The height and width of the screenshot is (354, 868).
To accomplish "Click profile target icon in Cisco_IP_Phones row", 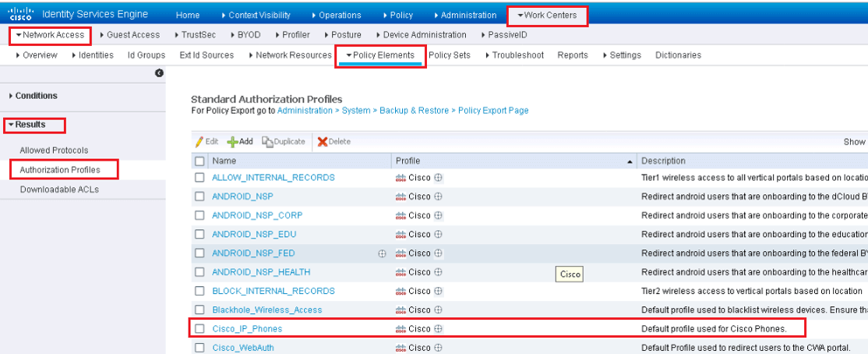I will [438, 328].
